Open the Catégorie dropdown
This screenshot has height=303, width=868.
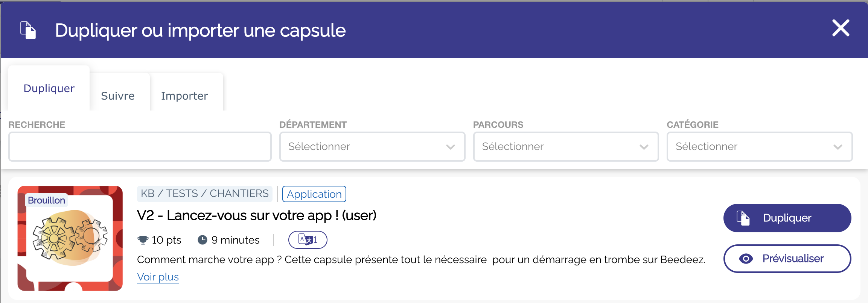(759, 147)
